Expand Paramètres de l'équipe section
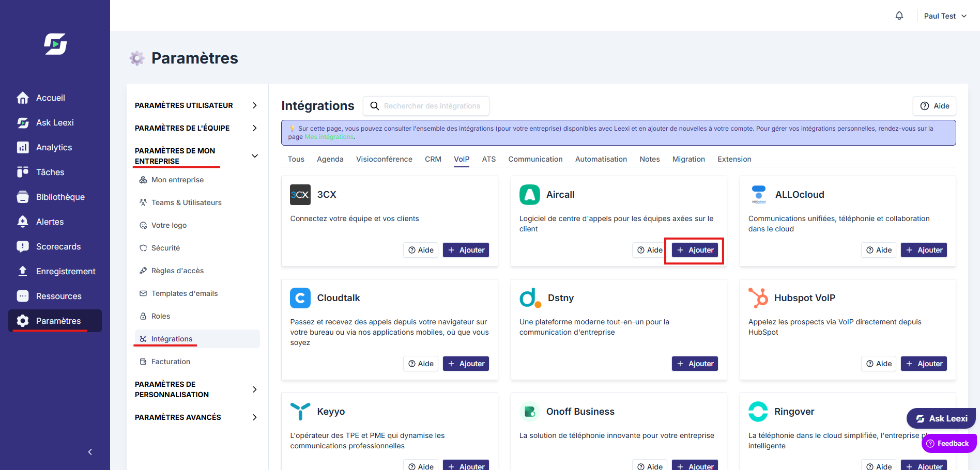980x470 pixels. pyautogui.click(x=196, y=128)
